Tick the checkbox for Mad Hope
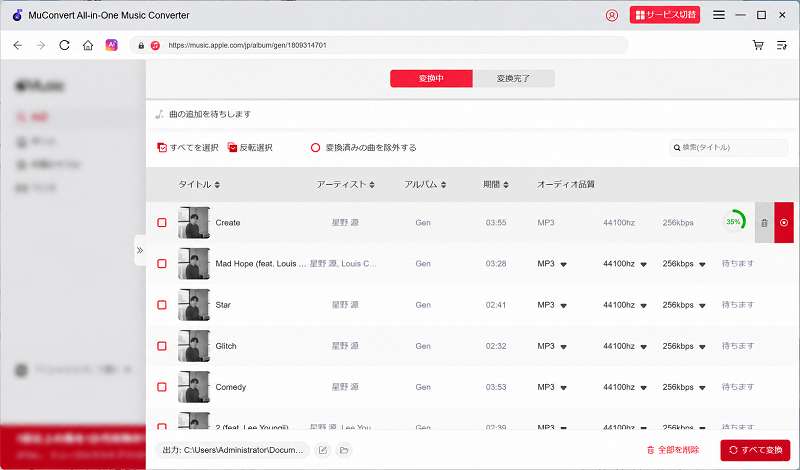This screenshot has width=800, height=470. pyautogui.click(x=162, y=263)
